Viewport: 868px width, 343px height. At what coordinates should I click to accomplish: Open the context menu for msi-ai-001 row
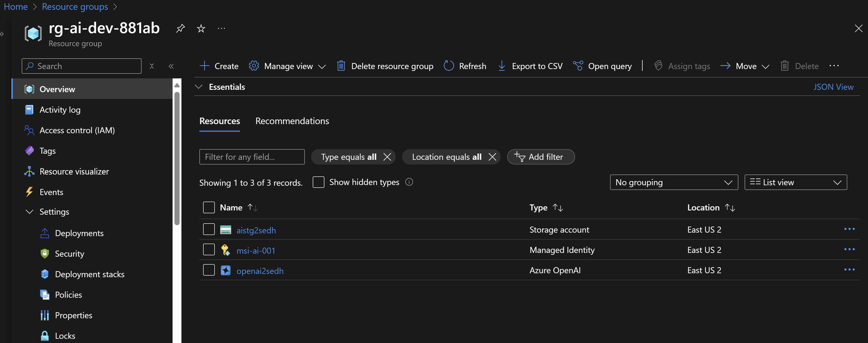849,249
